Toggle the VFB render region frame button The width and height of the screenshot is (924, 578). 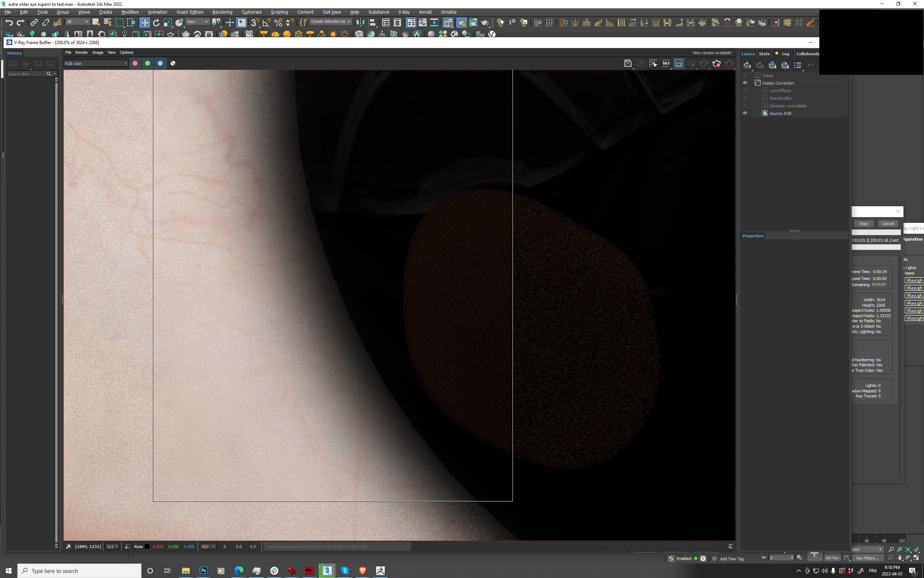click(679, 64)
